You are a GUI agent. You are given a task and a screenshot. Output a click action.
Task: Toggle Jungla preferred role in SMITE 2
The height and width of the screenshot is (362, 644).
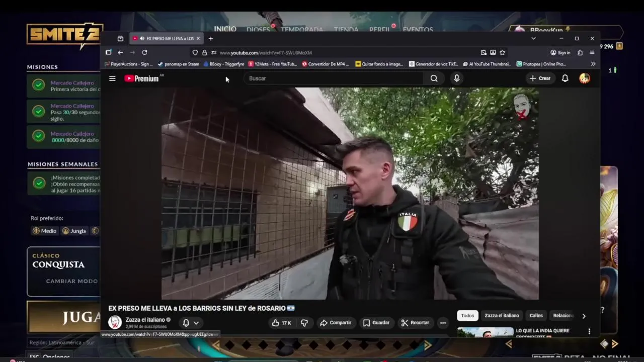(73, 231)
